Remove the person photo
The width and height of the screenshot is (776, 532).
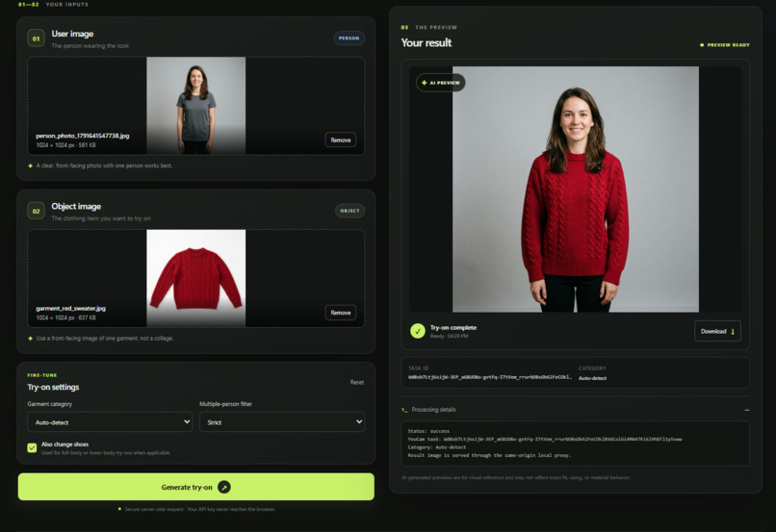[x=341, y=139]
